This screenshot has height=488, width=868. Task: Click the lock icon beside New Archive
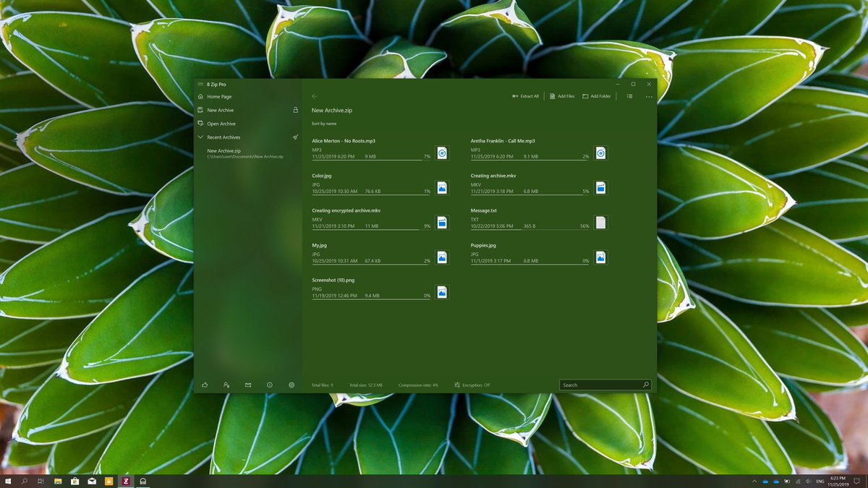point(295,110)
